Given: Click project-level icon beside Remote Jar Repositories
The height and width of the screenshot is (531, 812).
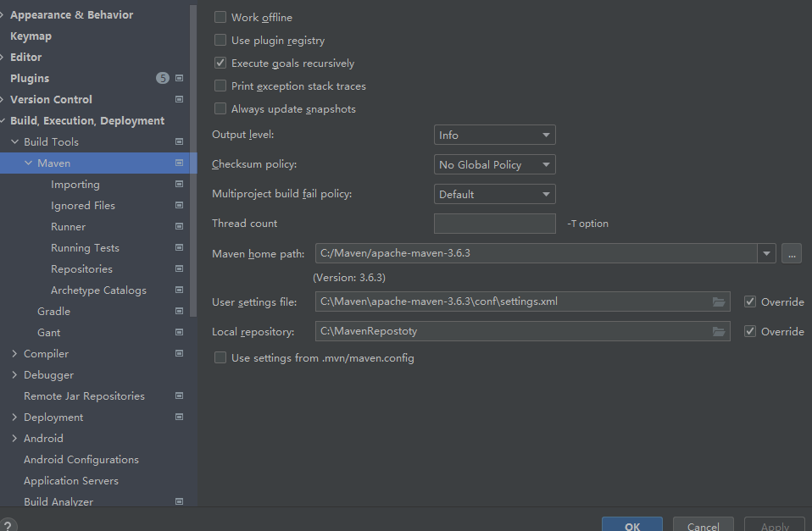Looking at the screenshot, I should click(x=179, y=396).
